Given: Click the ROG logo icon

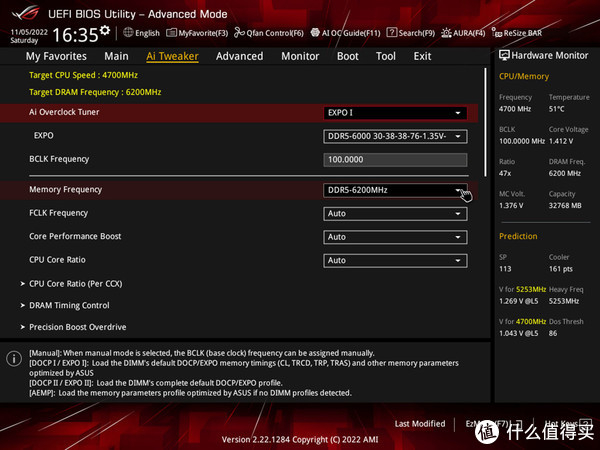Looking at the screenshot, I should [x=25, y=13].
